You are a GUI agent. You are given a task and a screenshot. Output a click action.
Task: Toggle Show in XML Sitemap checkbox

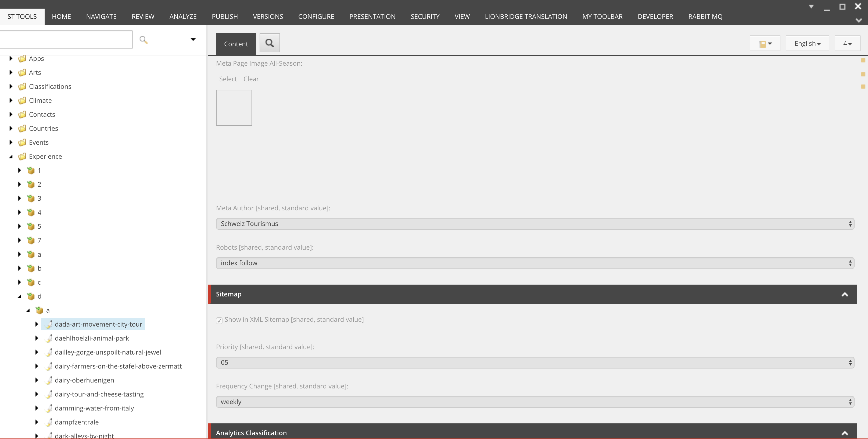[219, 320]
